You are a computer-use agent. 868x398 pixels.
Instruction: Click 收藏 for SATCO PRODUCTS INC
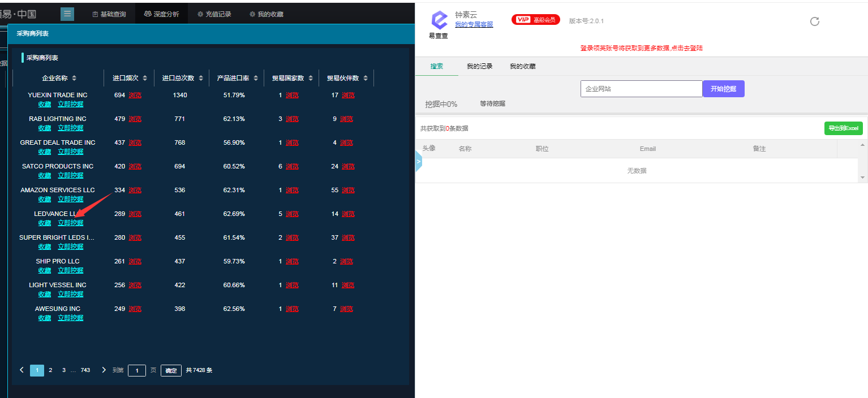[45, 175]
